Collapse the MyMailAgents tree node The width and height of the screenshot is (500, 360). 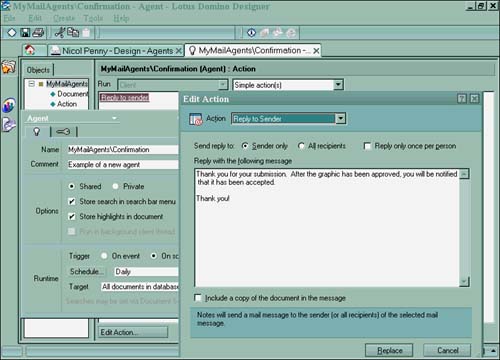31,84
